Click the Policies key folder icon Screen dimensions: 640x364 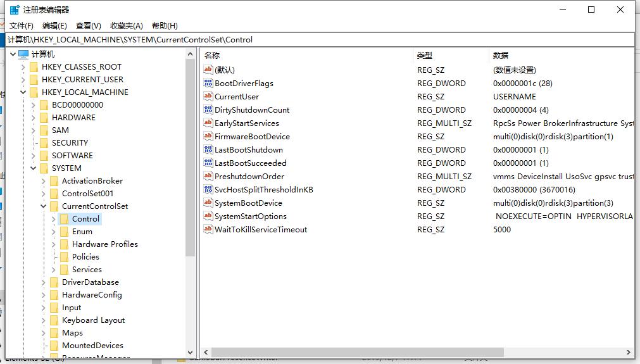(x=64, y=256)
